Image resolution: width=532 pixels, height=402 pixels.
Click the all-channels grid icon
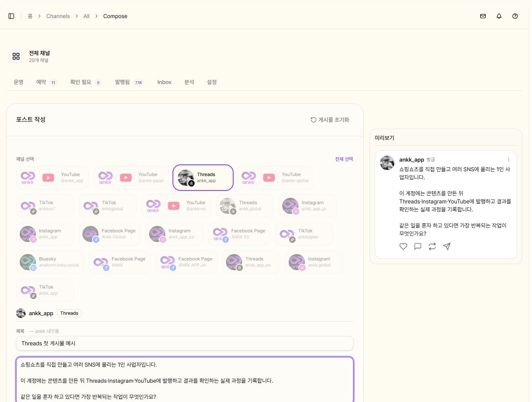click(x=16, y=56)
